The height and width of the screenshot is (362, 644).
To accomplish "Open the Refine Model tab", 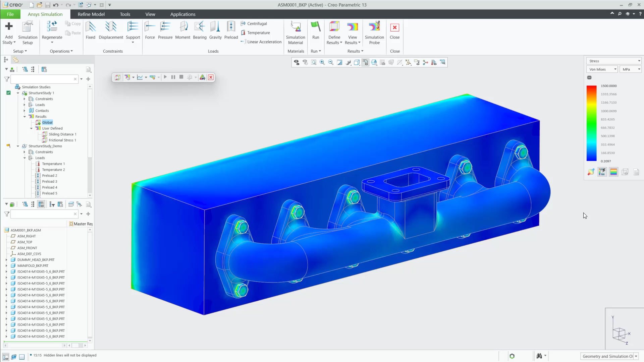I will pos(91,14).
